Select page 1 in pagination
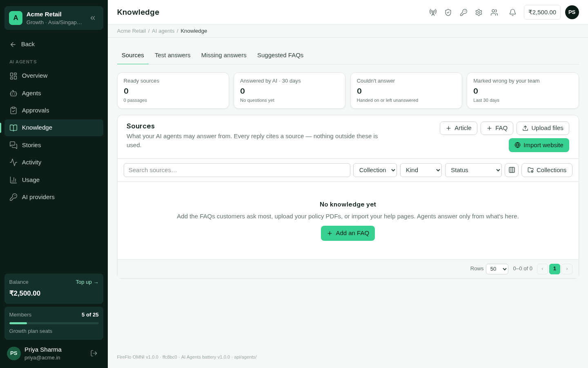The width and height of the screenshot is (588, 368). point(555,269)
